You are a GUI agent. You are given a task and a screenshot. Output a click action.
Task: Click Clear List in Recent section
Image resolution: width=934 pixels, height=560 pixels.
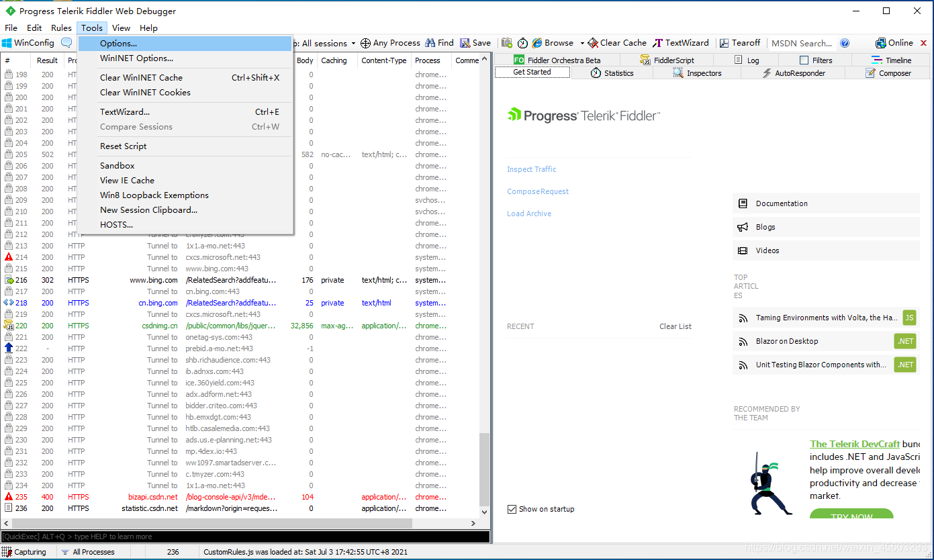[675, 326]
